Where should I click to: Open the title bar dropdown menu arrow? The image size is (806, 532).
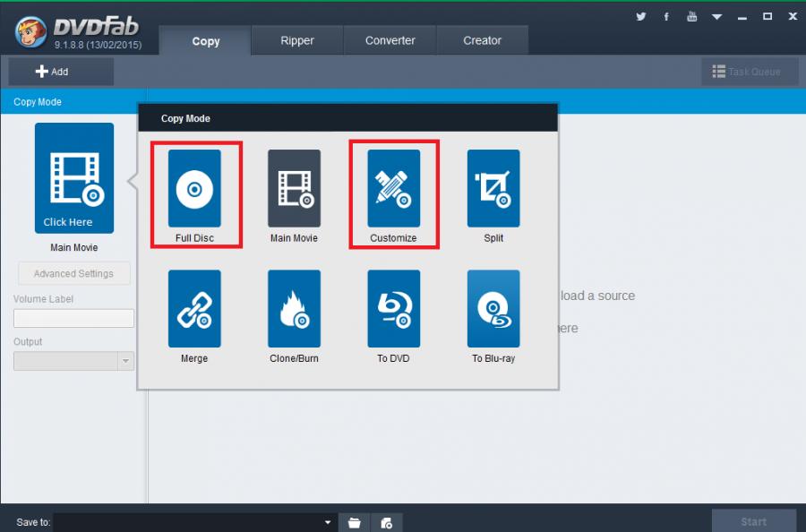tap(717, 17)
